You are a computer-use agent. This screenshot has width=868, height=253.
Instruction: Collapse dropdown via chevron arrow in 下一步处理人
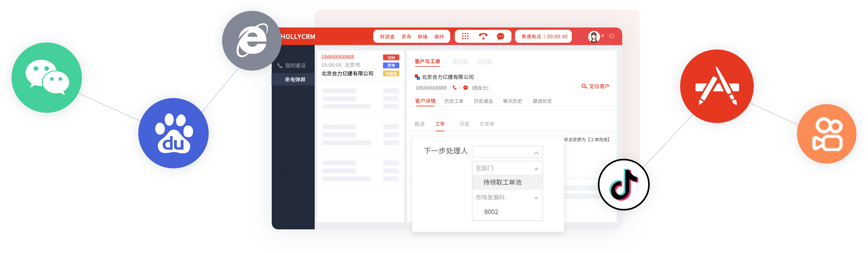[536, 153]
